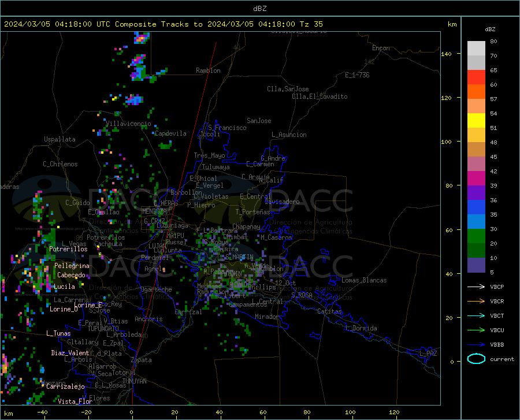Click the 100 km bottom axis tick
Screen dimensions: 520x420
tap(350, 412)
